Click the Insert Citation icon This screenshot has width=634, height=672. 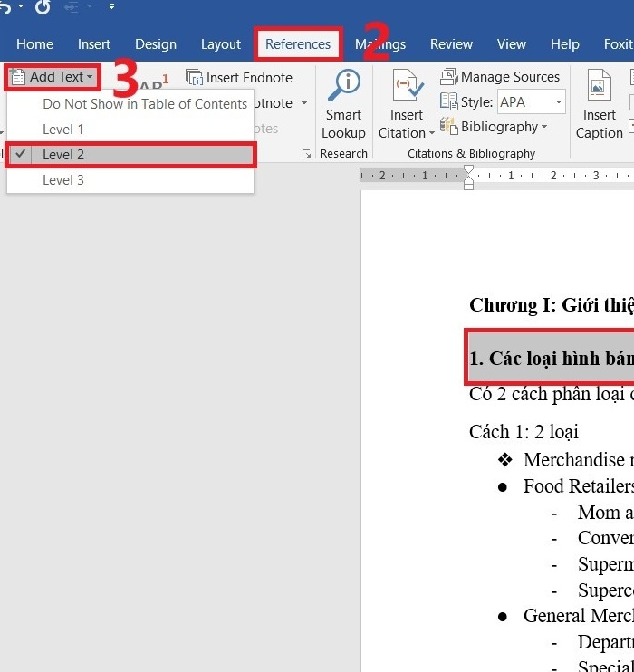pyautogui.click(x=407, y=86)
